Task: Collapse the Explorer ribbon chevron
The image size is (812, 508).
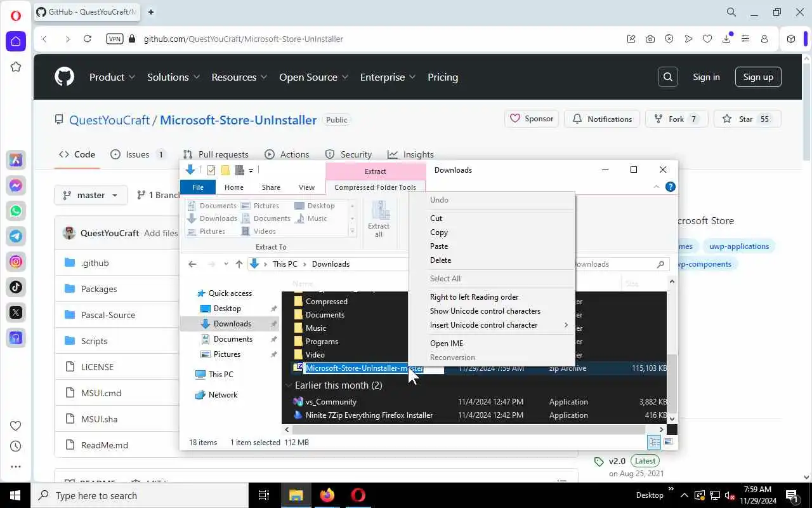Action: 657,187
